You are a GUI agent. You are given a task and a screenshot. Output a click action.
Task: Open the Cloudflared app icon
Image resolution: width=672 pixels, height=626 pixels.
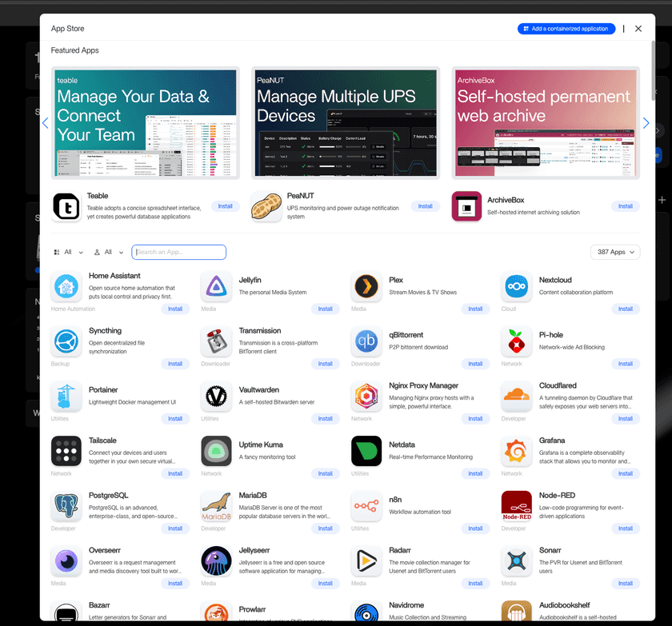517,396
